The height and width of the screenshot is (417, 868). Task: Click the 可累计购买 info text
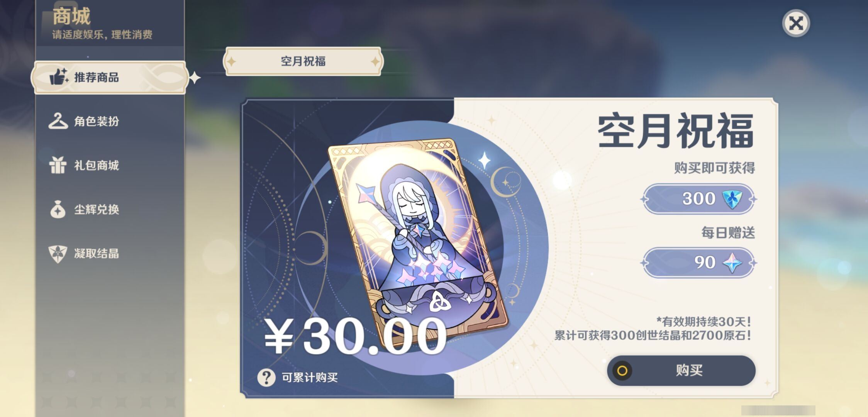[310, 378]
